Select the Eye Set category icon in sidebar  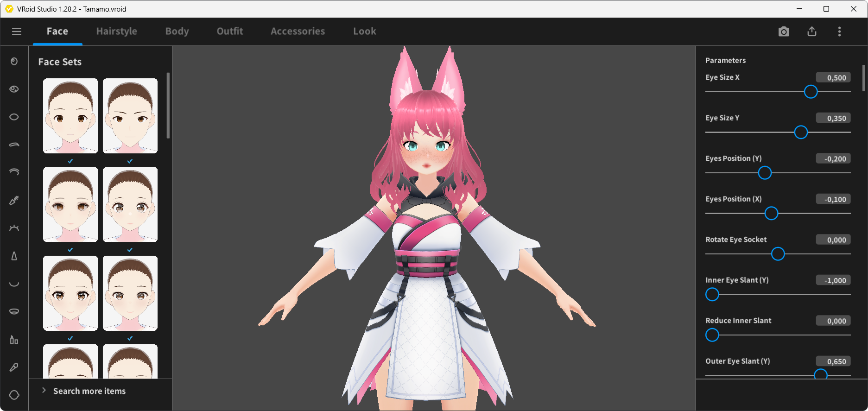pos(14,89)
